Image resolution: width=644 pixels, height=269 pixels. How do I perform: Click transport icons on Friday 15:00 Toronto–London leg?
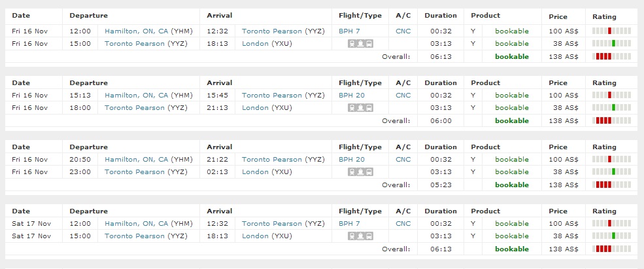(361, 44)
